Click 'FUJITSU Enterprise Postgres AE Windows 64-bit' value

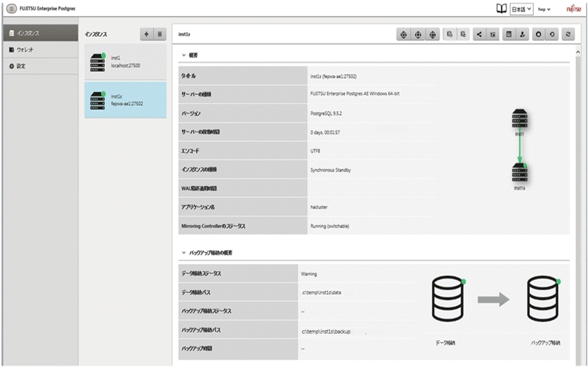click(x=355, y=94)
